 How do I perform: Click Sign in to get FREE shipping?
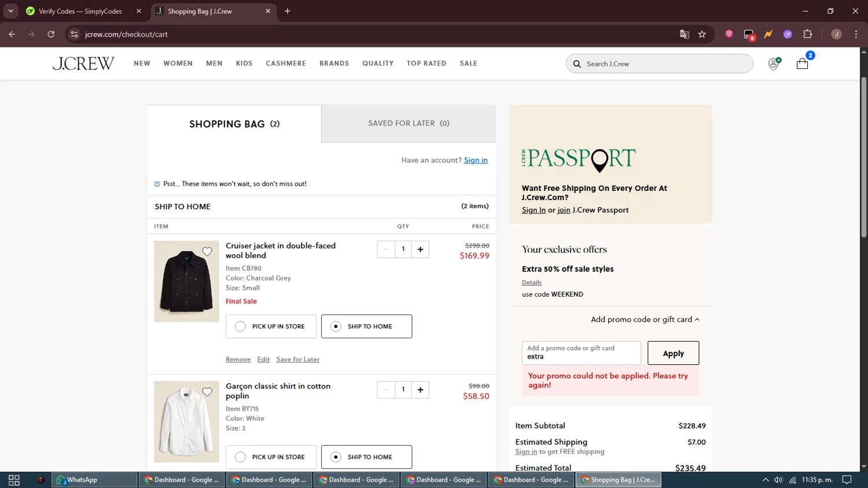point(526,452)
